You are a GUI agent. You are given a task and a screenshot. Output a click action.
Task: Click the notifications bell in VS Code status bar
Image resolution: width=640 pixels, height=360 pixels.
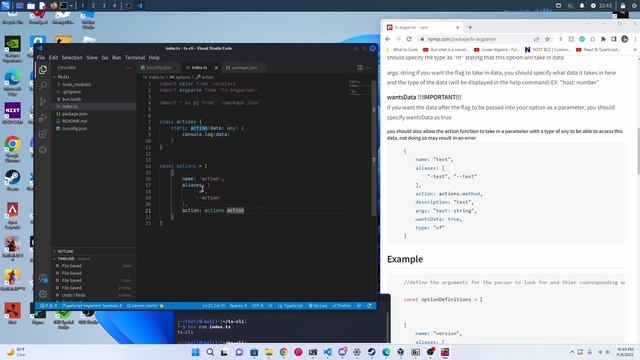[369, 306]
